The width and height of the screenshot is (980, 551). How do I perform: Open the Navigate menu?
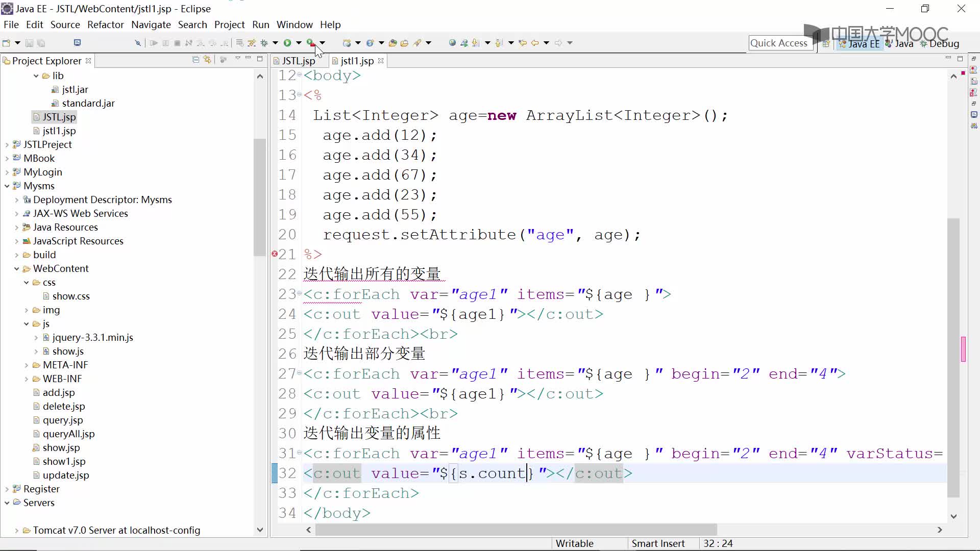151,24
